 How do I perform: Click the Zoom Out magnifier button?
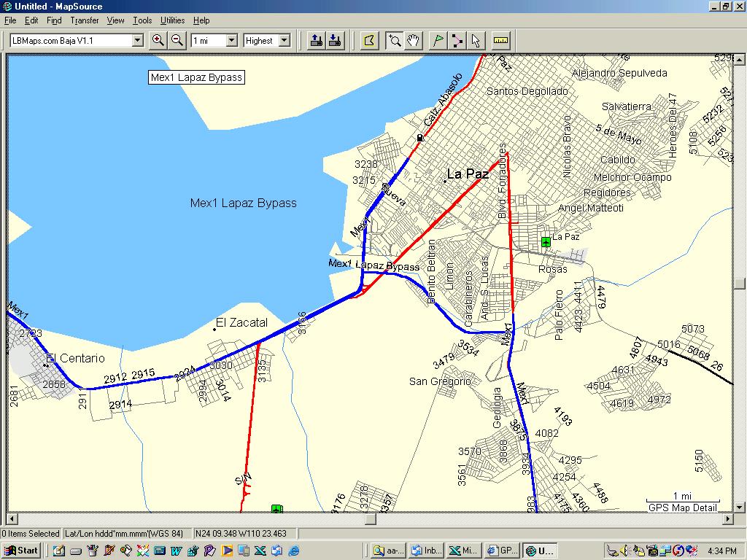[x=177, y=41]
